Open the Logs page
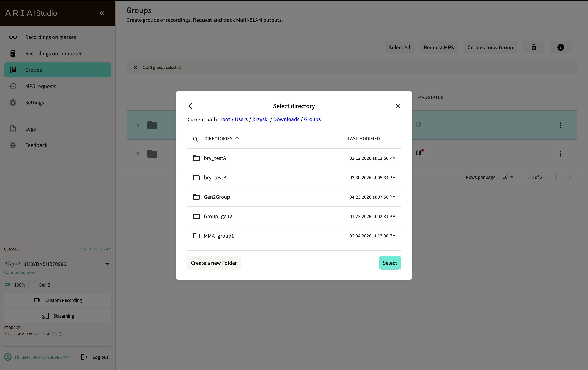 click(x=58, y=129)
